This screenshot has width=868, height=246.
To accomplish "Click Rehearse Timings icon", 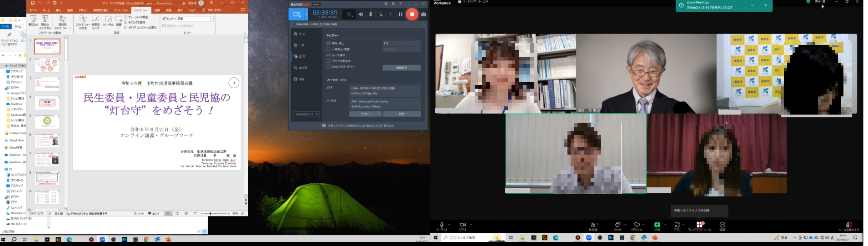I will point(108,21).
